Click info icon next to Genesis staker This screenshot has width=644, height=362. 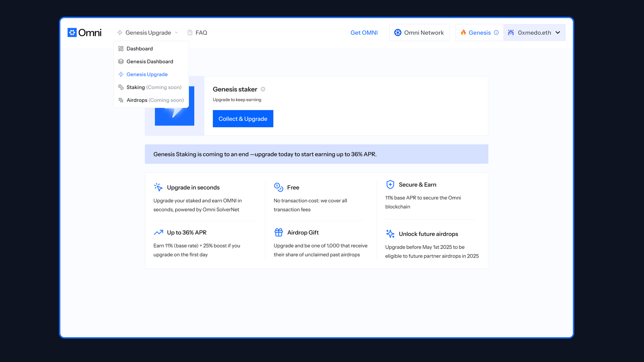263,89
